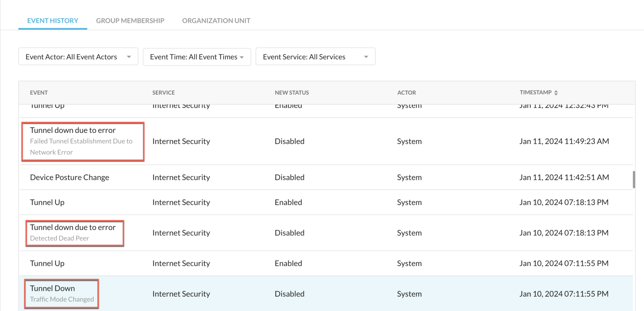The width and height of the screenshot is (644, 311).
Task: Click the Actor column header
Action: tap(407, 92)
